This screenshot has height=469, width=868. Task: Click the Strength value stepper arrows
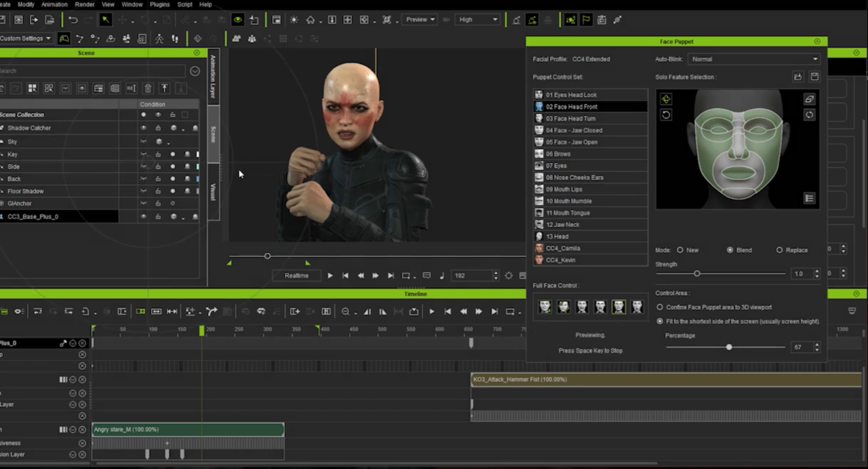point(817,274)
